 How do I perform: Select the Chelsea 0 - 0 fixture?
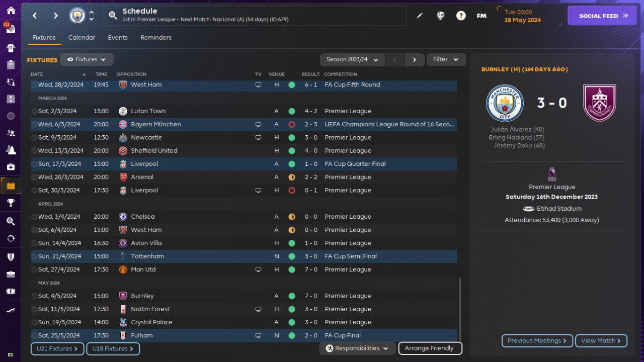244,217
